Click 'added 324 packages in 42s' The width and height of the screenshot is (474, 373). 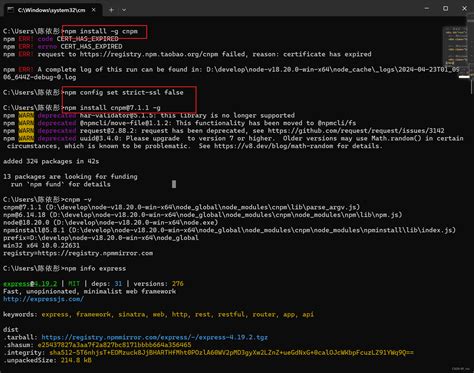[51, 161]
